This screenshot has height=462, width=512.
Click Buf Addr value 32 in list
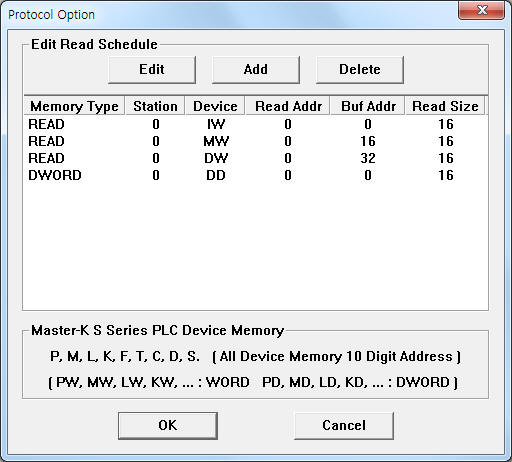click(368, 158)
